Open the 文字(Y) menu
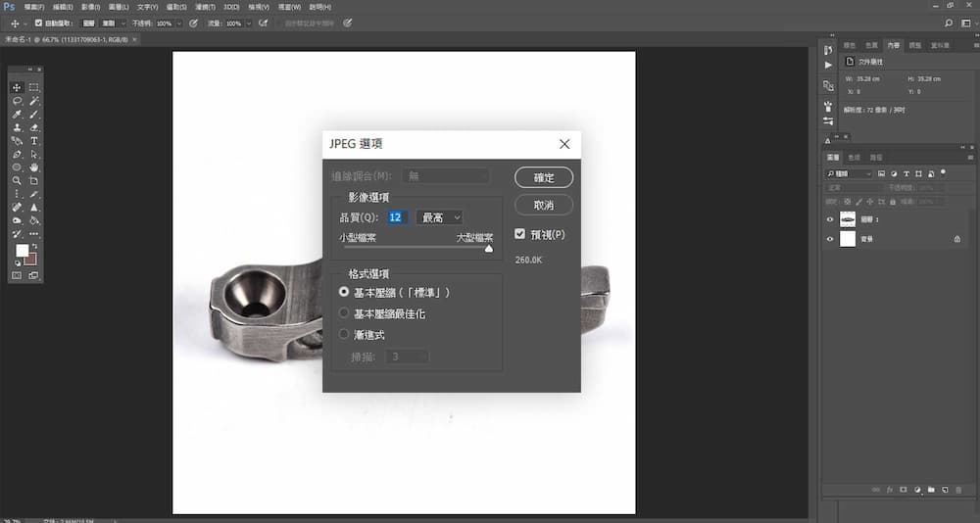 tap(148, 7)
